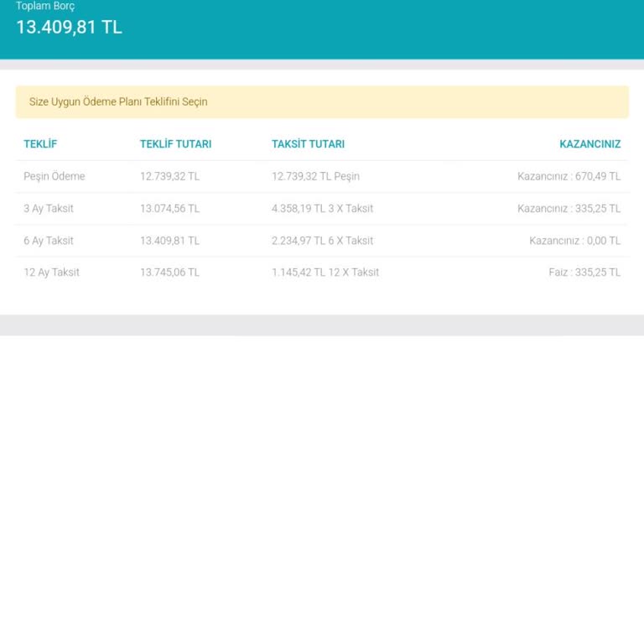Image resolution: width=644 pixels, height=644 pixels.
Task: Pick the 12 Ay Taksit offer
Action: click(x=322, y=273)
